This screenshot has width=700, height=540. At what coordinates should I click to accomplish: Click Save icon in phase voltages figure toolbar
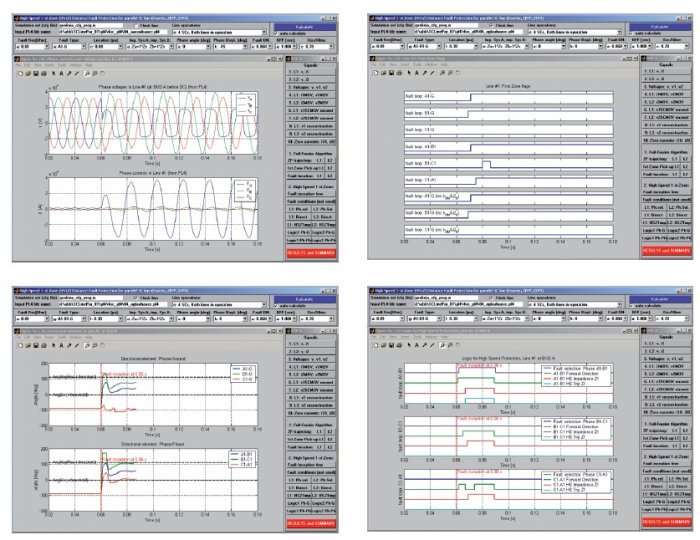[x=36, y=74]
